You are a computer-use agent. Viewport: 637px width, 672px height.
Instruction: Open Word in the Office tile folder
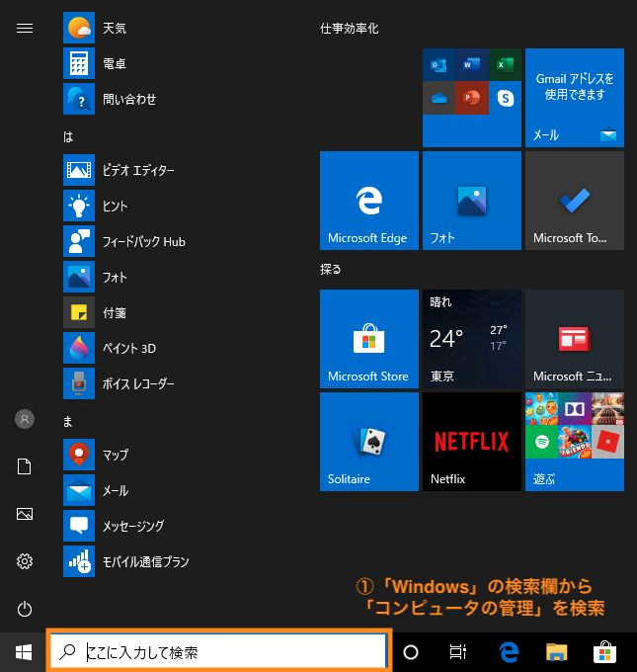[x=472, y=64]
